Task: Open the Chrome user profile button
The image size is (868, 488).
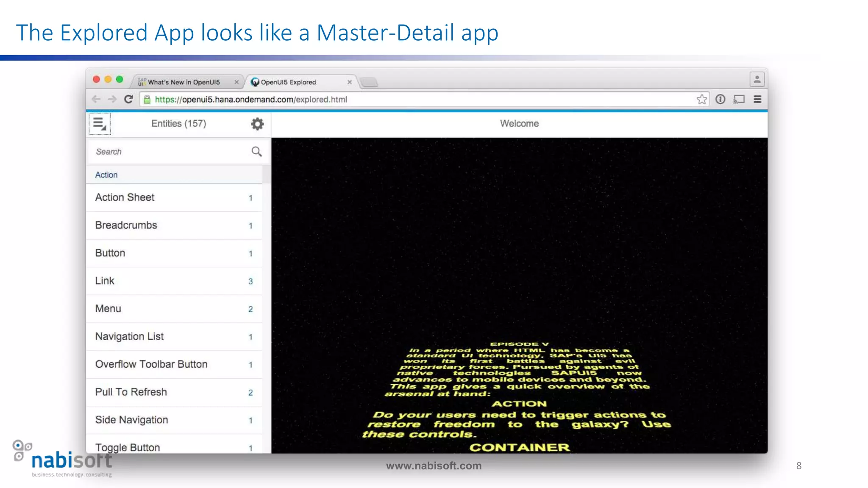Action: tap(757, 79)
